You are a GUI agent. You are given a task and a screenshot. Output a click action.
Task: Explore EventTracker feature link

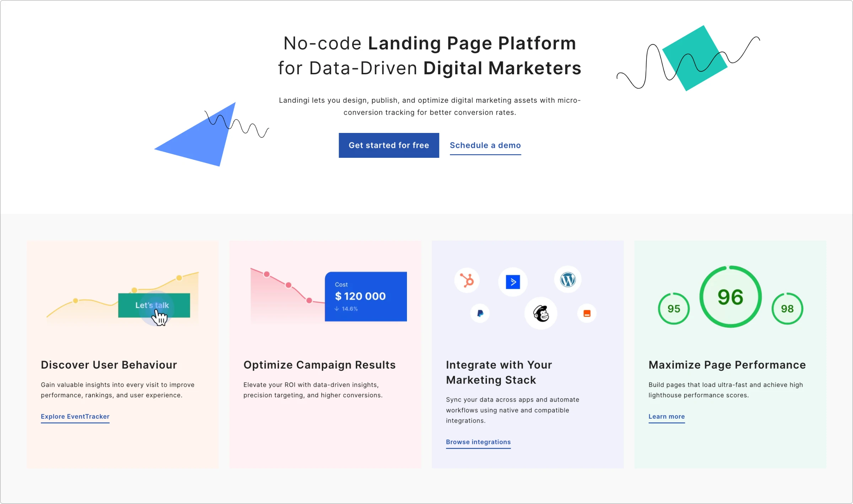[74, 416]
